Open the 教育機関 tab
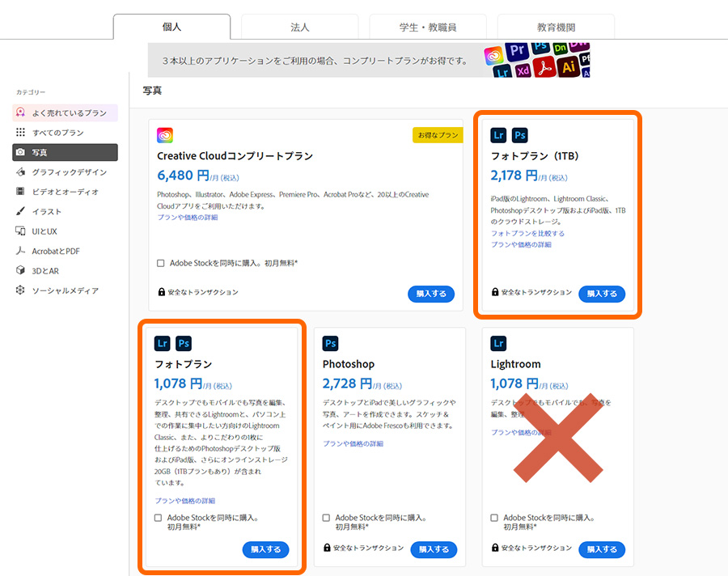Image resolution: width=728 pixels, height=576 pixels. pyautogui.click(x=556, y=27)
